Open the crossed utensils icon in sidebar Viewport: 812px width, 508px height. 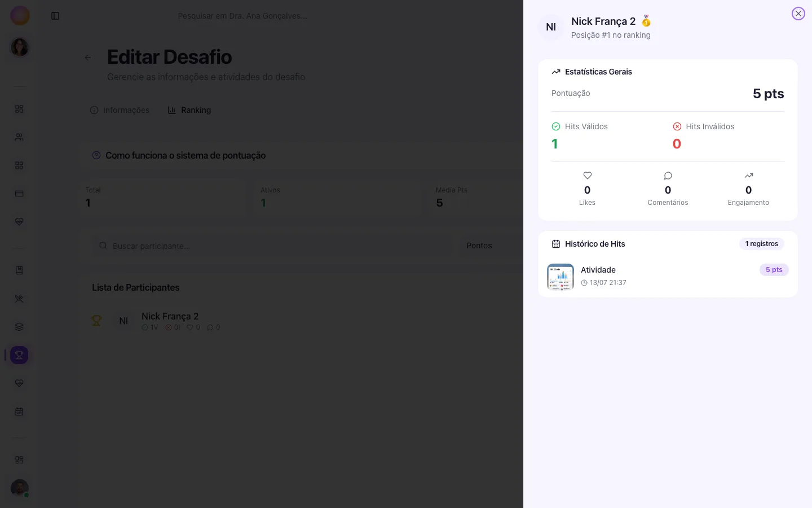pos(19,299)
